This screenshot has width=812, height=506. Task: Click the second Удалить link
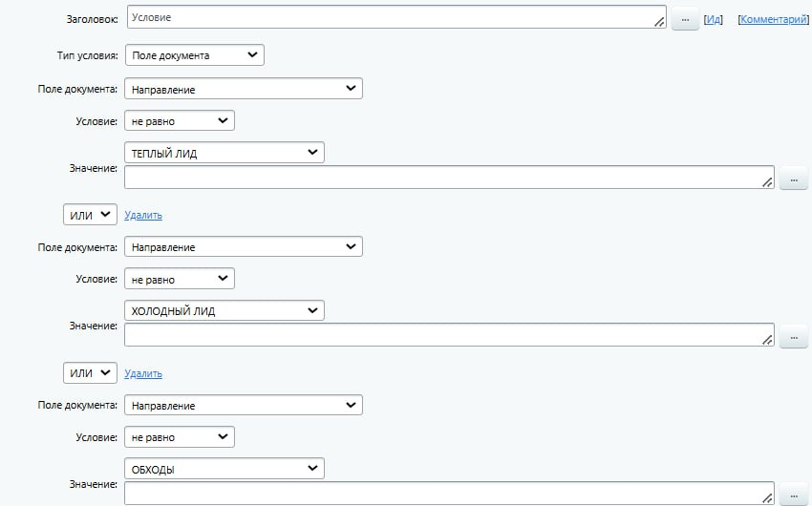coord(143,373)
